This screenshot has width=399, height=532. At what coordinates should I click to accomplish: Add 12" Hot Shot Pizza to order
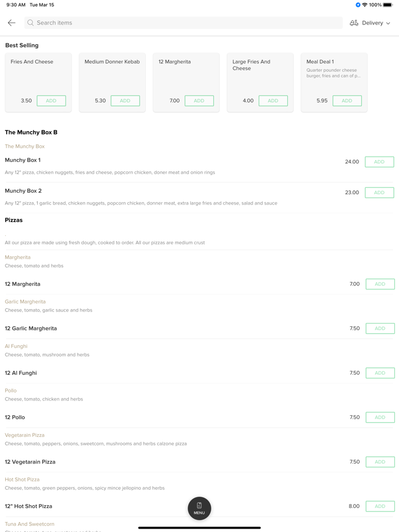(380, 506)
